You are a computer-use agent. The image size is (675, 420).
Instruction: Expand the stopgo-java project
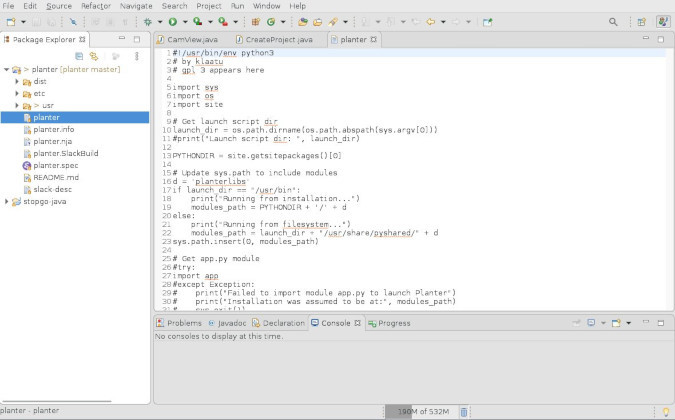[8, 201]
